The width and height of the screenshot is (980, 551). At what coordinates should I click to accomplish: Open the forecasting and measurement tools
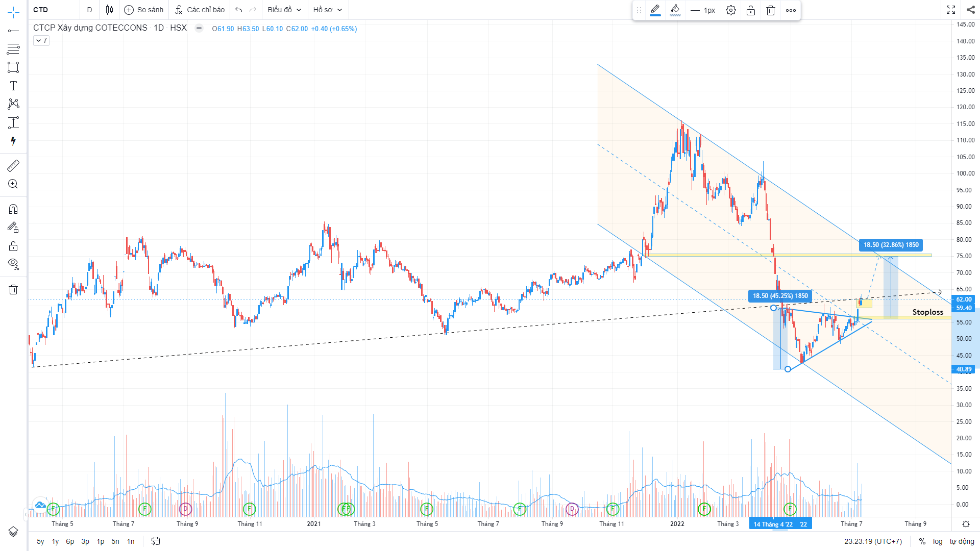13,122
